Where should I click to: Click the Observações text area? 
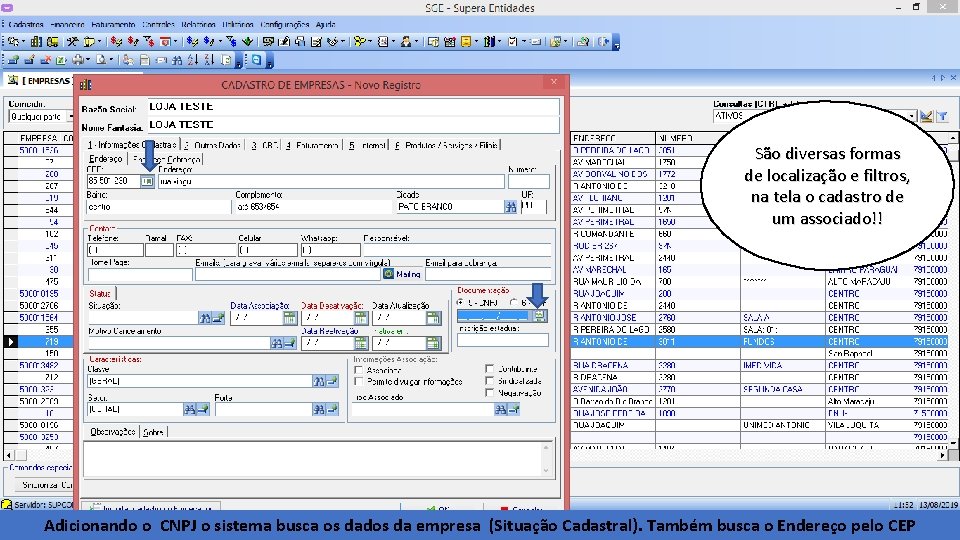pos(318,458)
